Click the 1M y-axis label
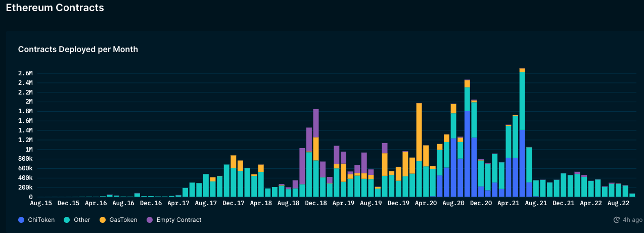Image resolution: width=644 pixels, height=233 pixels. point(28,150)
